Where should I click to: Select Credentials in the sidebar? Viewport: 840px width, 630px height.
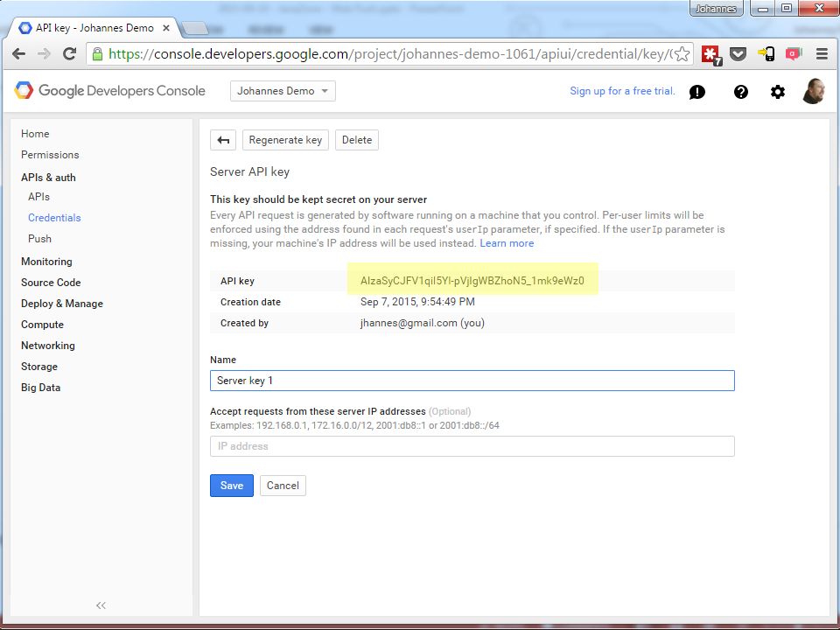[54, 218]
